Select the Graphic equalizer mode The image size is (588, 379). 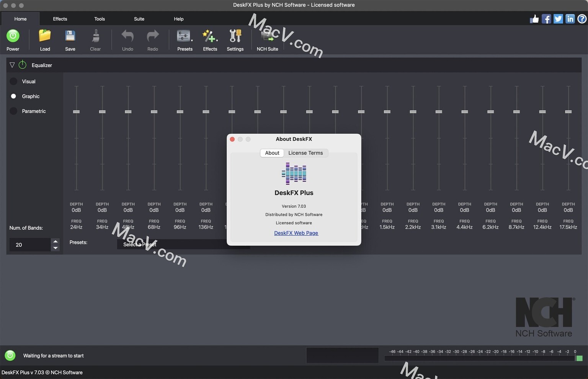pos(13,96)
